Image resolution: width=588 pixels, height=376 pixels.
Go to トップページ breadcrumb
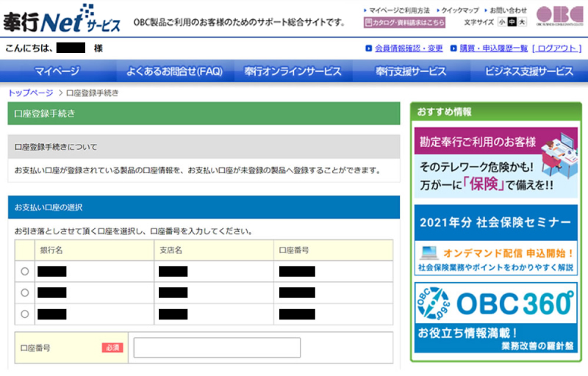[31, 93]
